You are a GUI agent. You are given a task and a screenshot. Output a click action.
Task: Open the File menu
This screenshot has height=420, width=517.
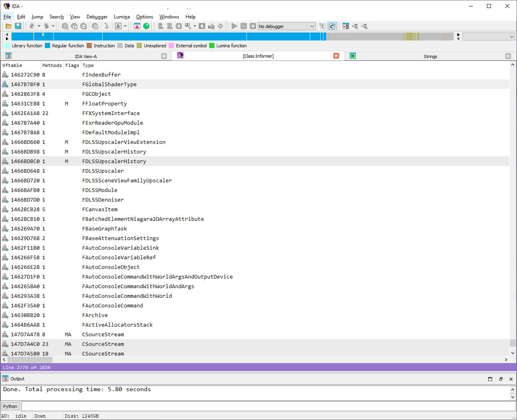[x=7, y=17]
